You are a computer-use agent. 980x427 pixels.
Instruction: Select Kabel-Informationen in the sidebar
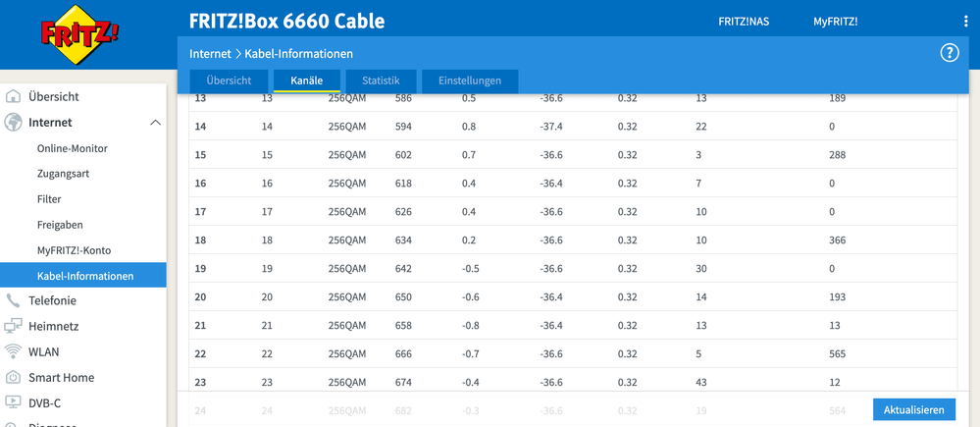tap(83, 276)
